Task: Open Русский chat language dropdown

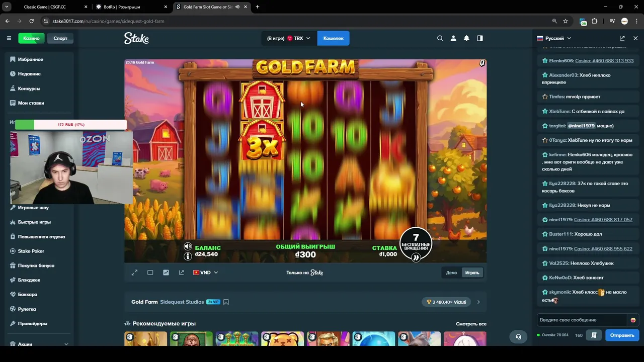Action: pos(554,38)
